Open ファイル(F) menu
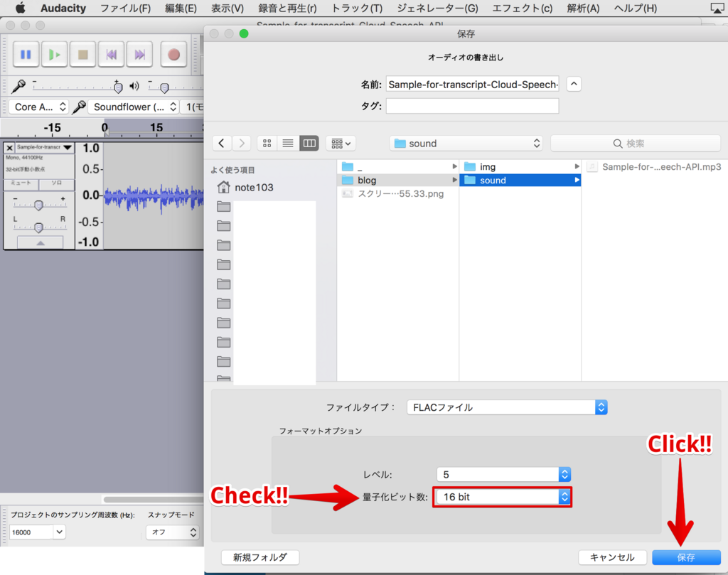This screenshot has width=728, height=575. pos(125,9)
